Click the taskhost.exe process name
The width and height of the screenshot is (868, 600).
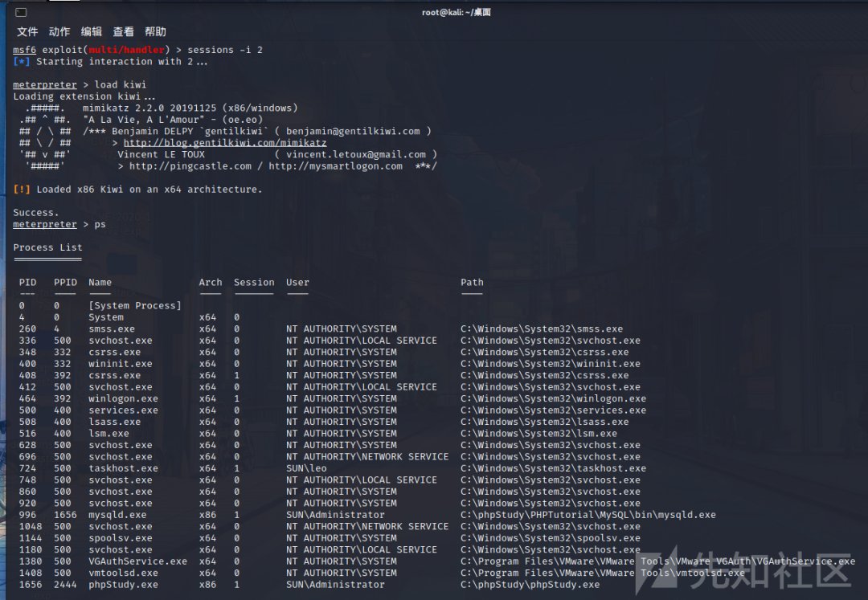(x=124, y=467)
